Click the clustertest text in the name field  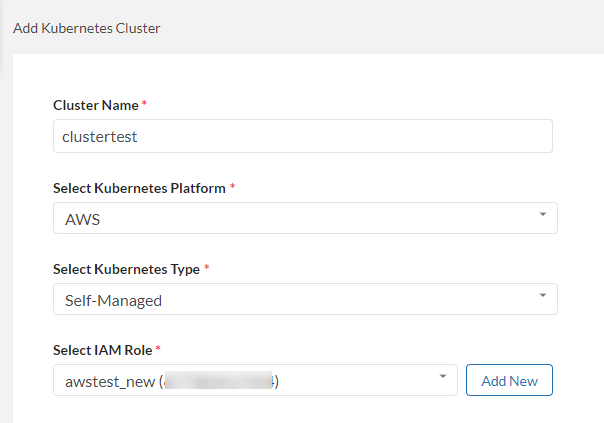point(100,137)
